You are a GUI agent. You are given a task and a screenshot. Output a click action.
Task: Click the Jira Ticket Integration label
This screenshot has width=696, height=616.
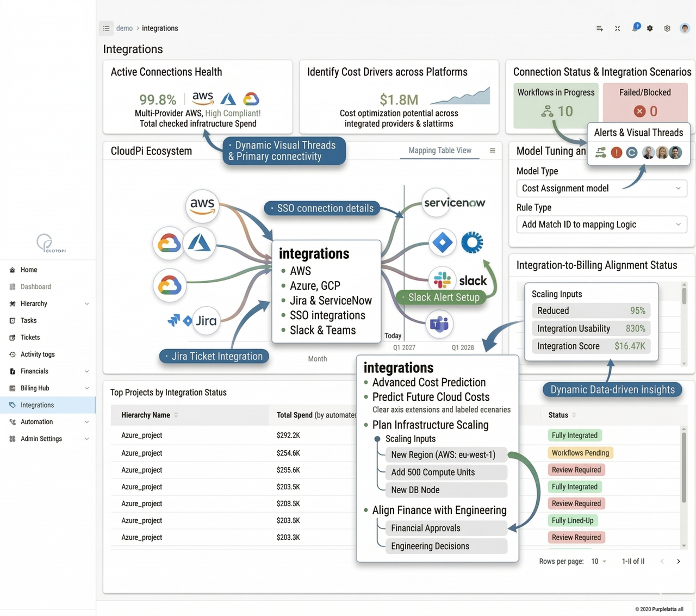tap(214, 357)
